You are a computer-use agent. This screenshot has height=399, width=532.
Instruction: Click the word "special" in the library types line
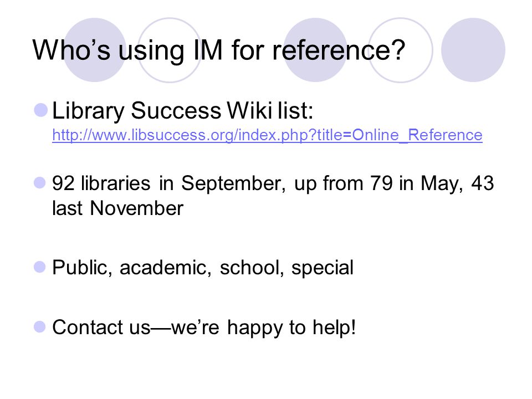[323, 268]
